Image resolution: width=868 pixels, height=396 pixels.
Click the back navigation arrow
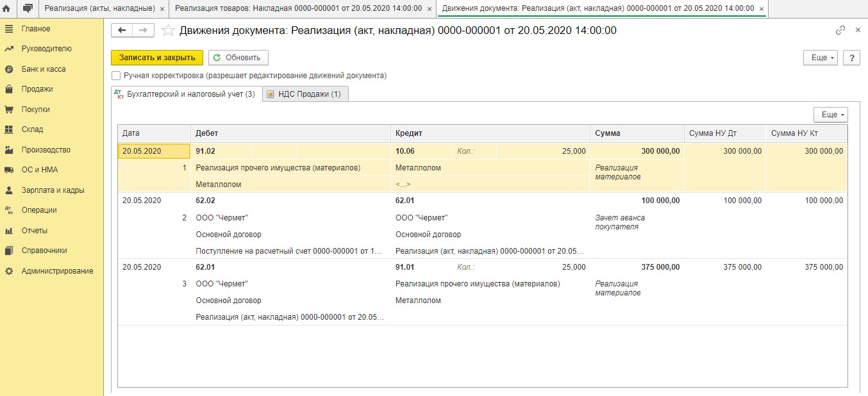[122, 30]
